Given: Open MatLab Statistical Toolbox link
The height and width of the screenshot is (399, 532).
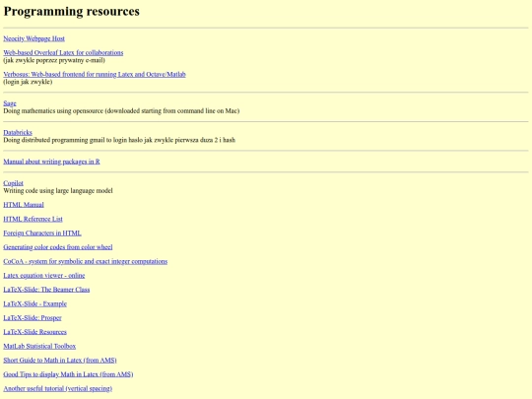Looking at the screenshot, I should coord(39,347).
